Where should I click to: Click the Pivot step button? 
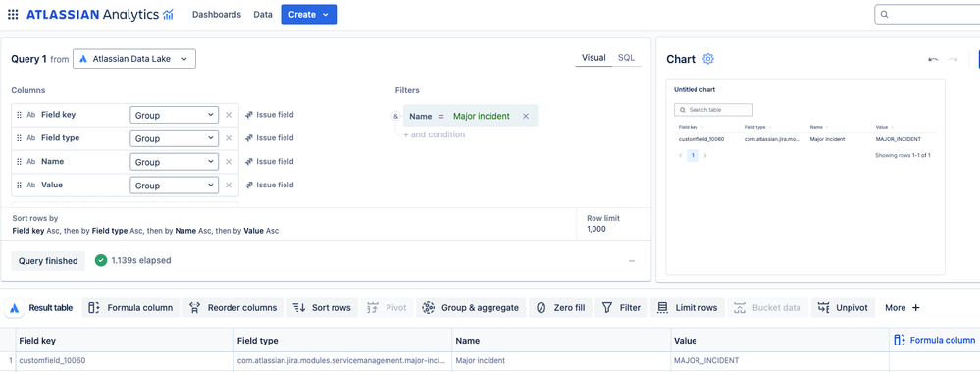pos(387,307)
